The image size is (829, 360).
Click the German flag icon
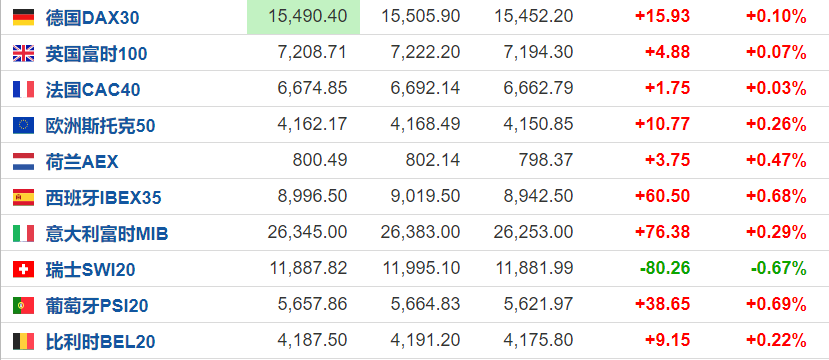coord(23,17)
